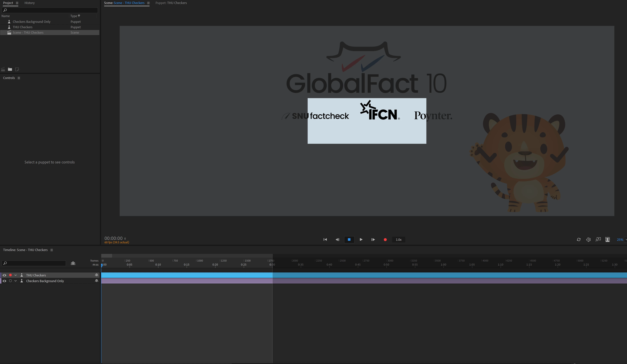
Task: Select Checkers Background Only in Project panel
Action: [32, 22]
